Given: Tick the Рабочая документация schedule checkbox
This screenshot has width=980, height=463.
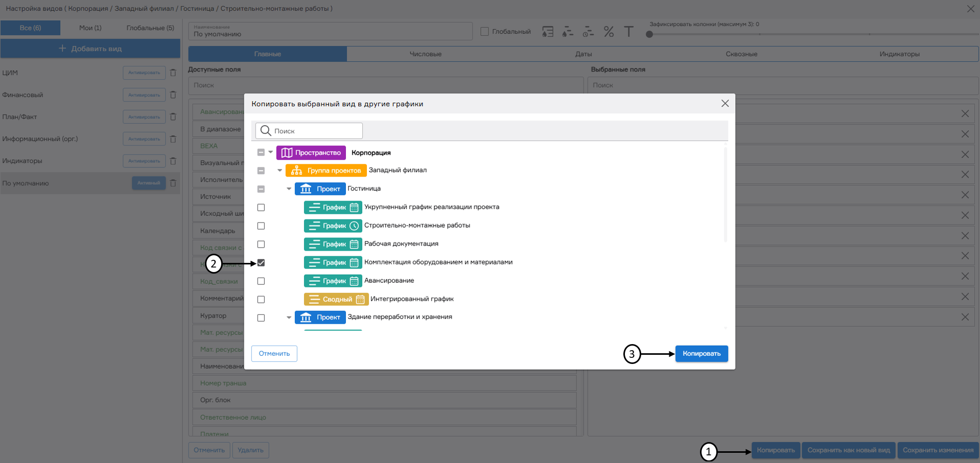Looking at the screenshot, I should 261,245.
